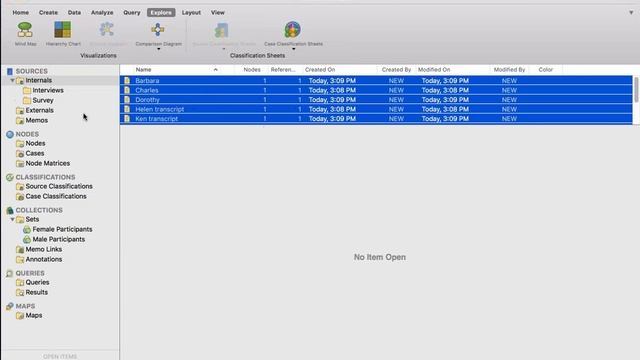The height and width of the screenshot is (360, 640).
Task: Click the Node Matrices folder icon
Action: pyautogui.click(x=20, y=163)
